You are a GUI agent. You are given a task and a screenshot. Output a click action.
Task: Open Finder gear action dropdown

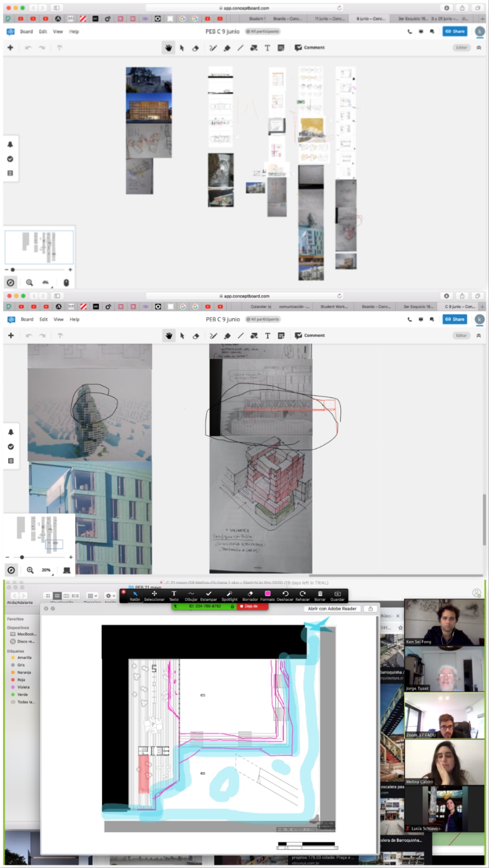pos(110,596)
